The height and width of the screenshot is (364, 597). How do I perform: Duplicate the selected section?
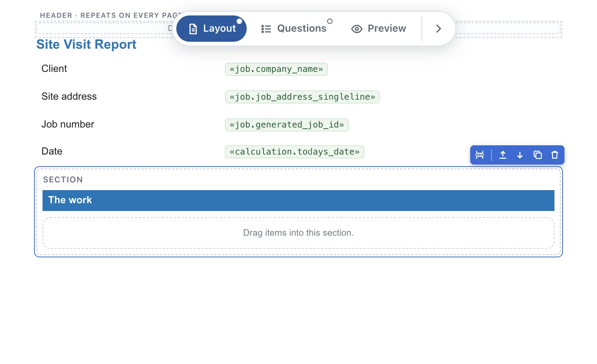537,155
